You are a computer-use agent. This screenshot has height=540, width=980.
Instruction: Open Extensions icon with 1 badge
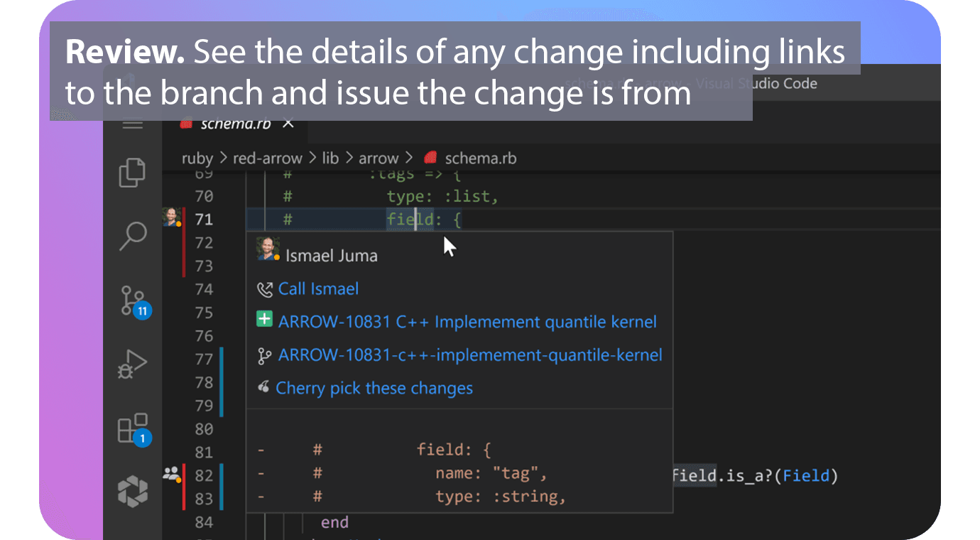pyautogui.click(x=134, y=429)
